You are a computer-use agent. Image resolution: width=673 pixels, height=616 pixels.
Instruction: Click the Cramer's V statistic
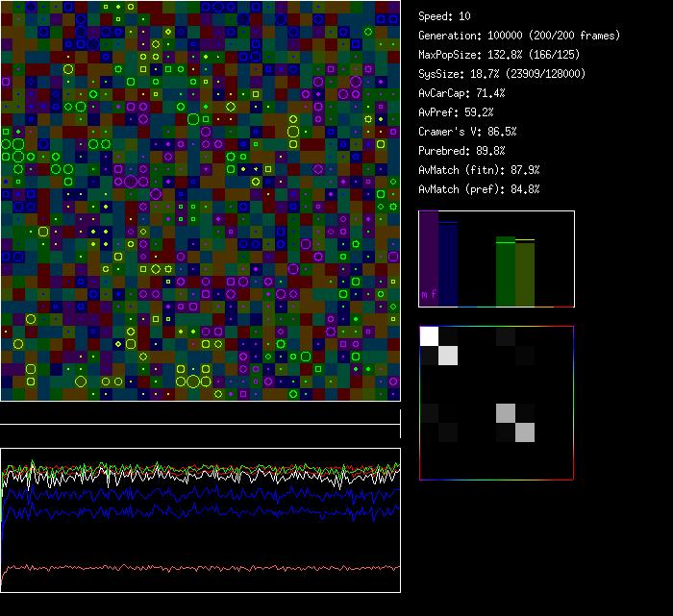(467, 132)
